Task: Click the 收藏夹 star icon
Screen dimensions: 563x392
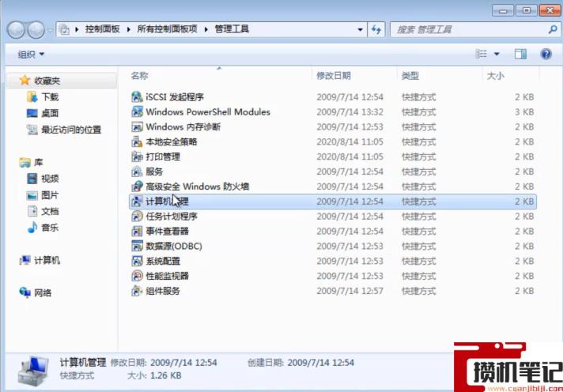Action: click(x=25, y=80)
